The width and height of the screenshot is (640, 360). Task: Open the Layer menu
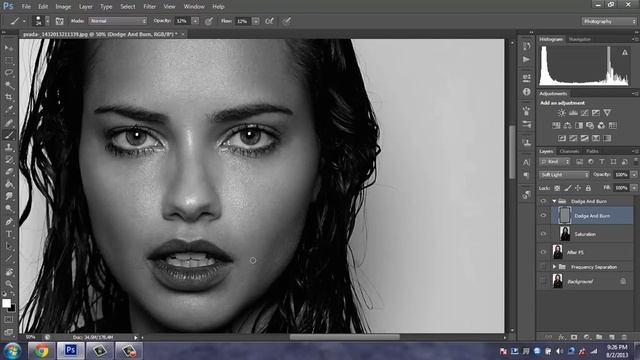86,7
